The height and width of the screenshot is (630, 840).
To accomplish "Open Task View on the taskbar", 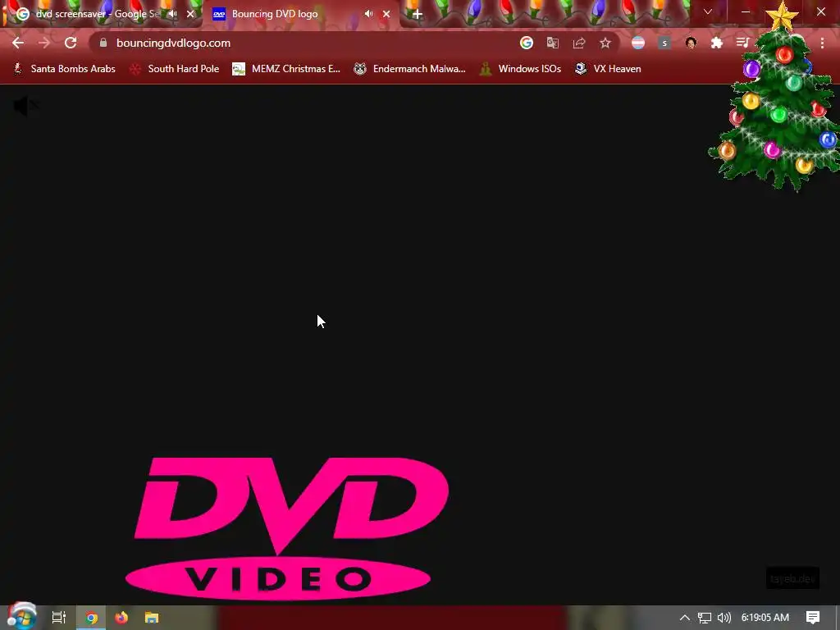I will point(58,618).
